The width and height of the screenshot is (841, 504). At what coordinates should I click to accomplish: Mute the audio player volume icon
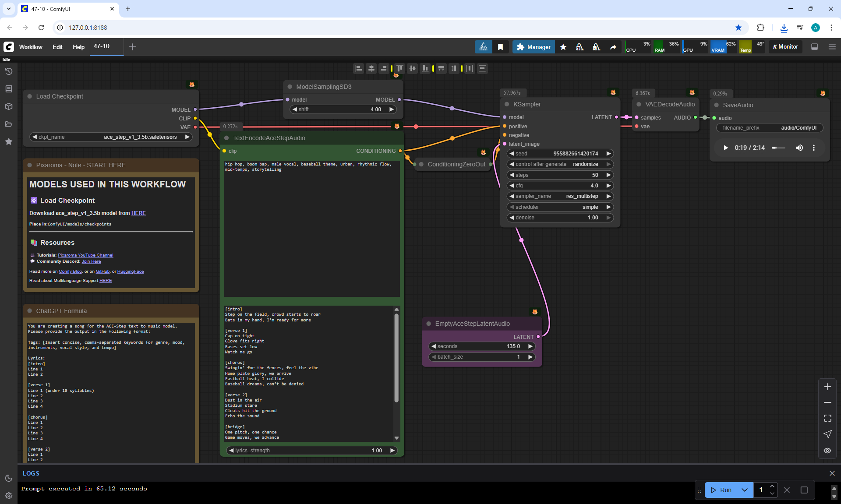799,148
